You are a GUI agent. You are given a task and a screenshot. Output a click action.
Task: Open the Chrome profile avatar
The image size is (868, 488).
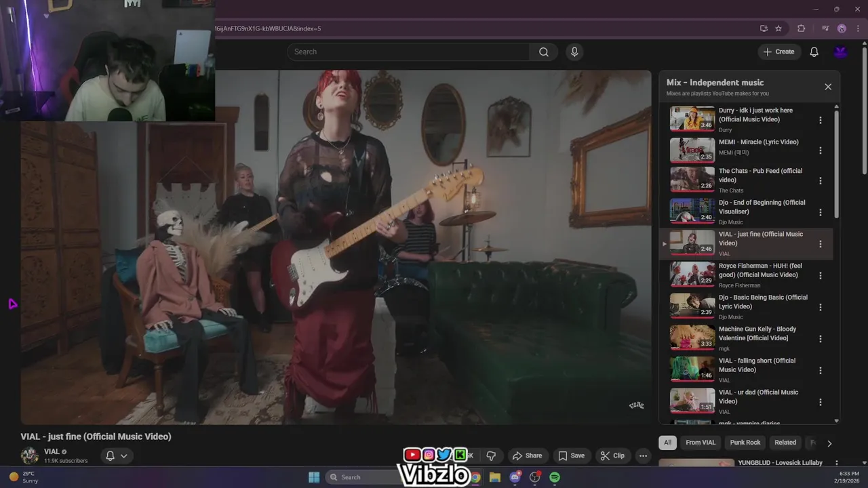coord(842,28)
